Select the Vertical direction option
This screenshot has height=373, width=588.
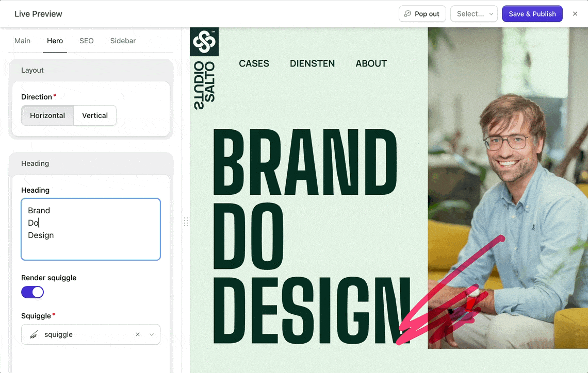point(95,115)
